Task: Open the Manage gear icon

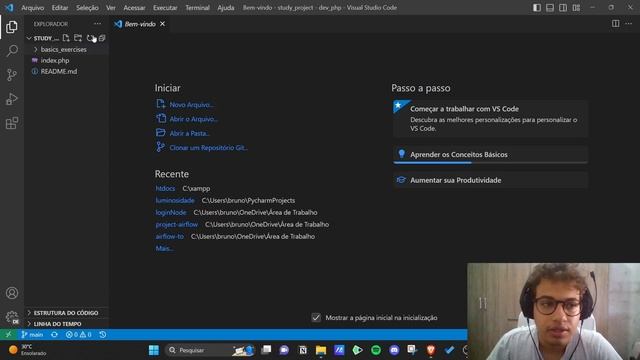Action: click(x=12, y=317)
